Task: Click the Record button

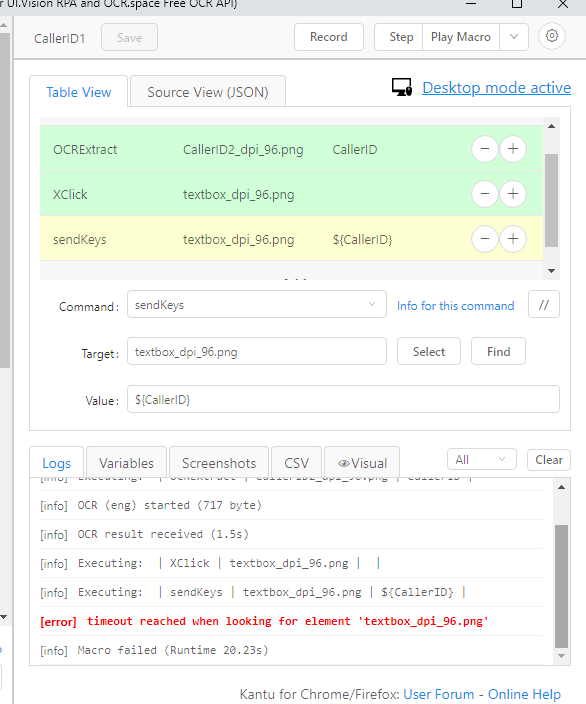Action: coord(329,37)
